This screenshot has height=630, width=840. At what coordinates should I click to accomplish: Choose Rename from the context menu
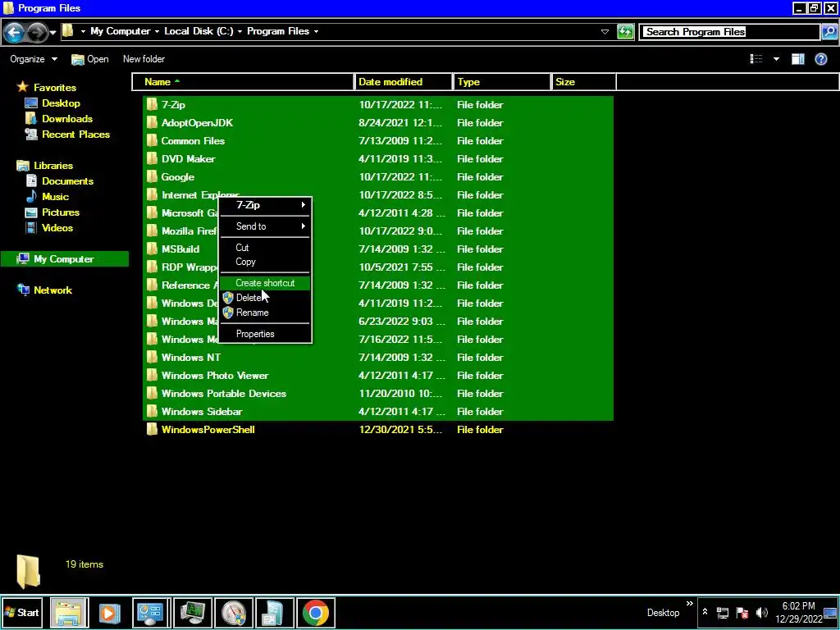tap(265, 313)
